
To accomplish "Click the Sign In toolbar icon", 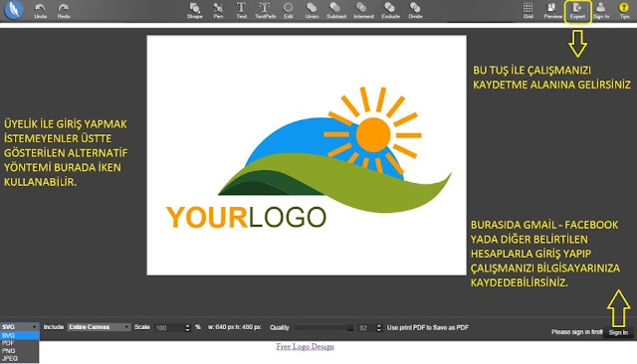I will [x=601, y=11].
